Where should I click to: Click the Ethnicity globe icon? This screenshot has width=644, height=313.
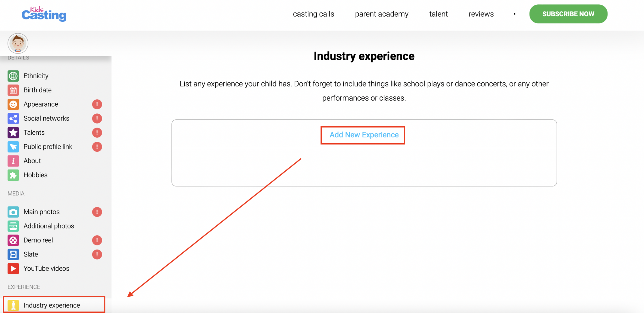13,76
